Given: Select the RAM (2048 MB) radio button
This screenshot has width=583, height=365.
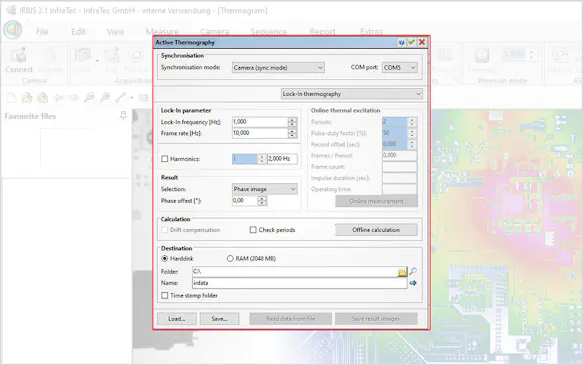Looking at the screenshot, I should tap(230, 259).
